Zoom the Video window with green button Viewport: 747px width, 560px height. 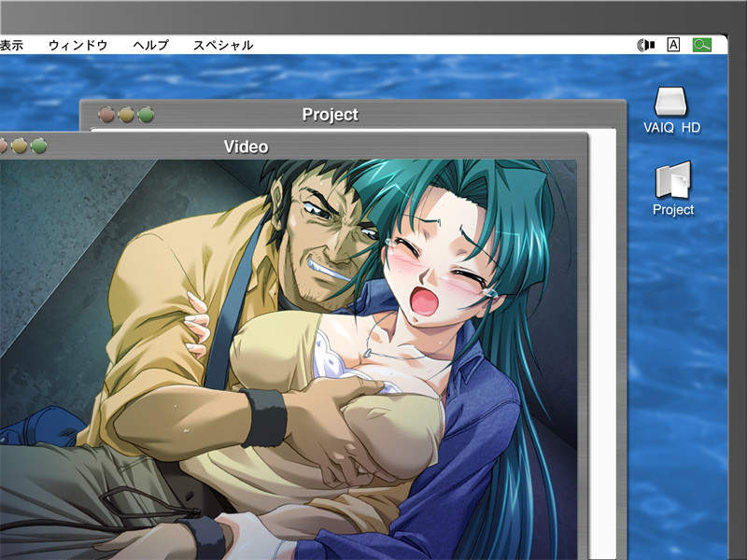tap(39, 146)
